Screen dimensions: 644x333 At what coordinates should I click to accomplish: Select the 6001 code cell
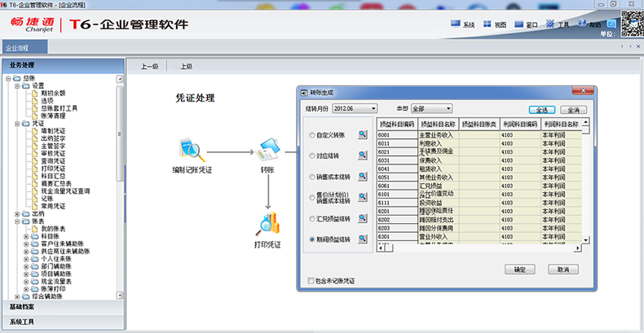click(x=398, y=135)
